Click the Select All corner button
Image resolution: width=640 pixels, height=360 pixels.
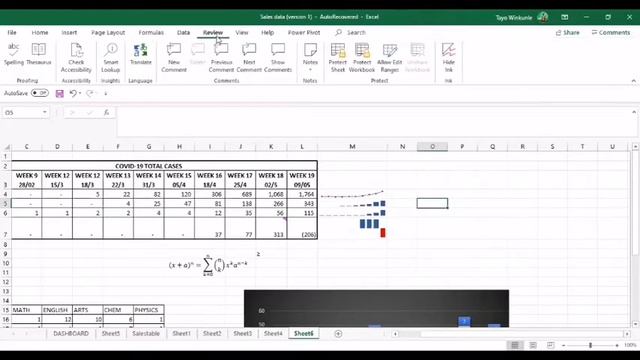pos(6,147)
